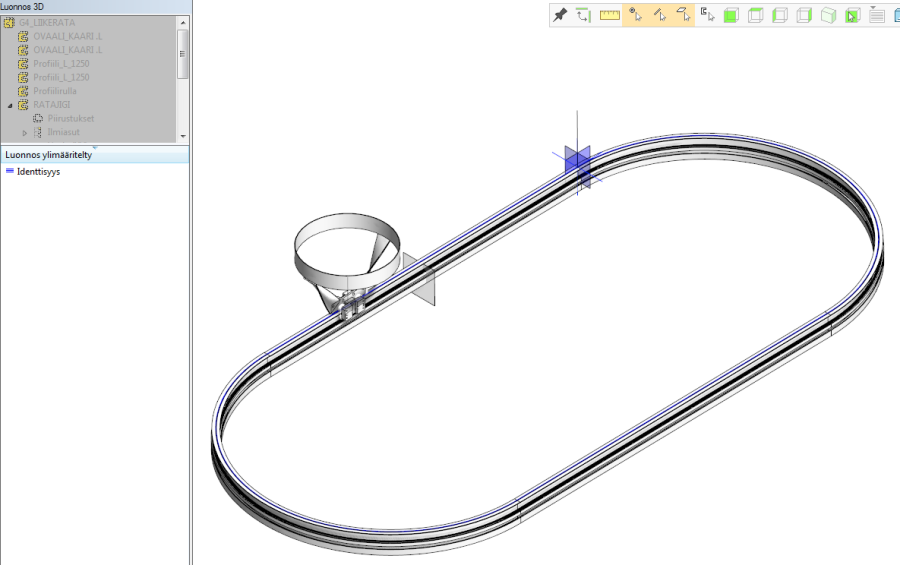Select the yellow ruler measure tool

click(610, 15)
